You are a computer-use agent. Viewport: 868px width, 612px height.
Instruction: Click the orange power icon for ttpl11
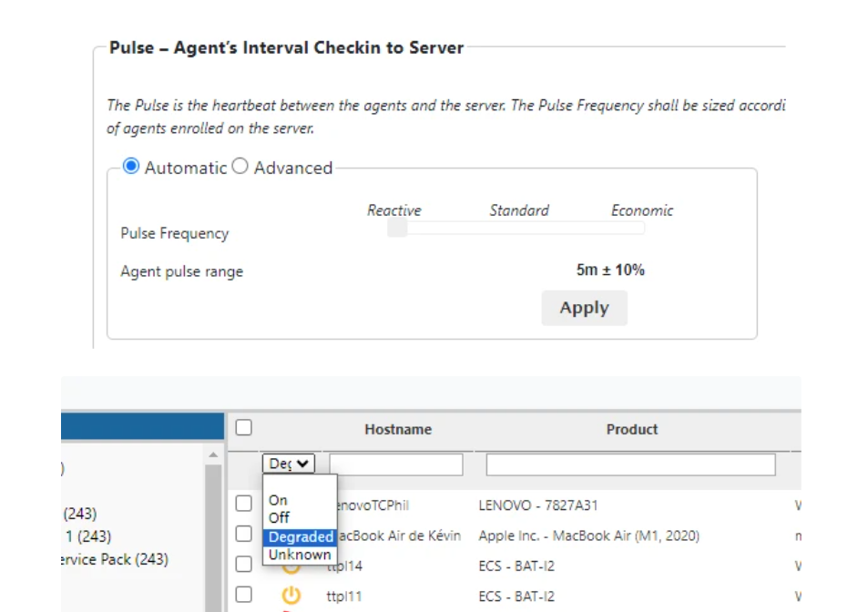click(x=291, y=596)
